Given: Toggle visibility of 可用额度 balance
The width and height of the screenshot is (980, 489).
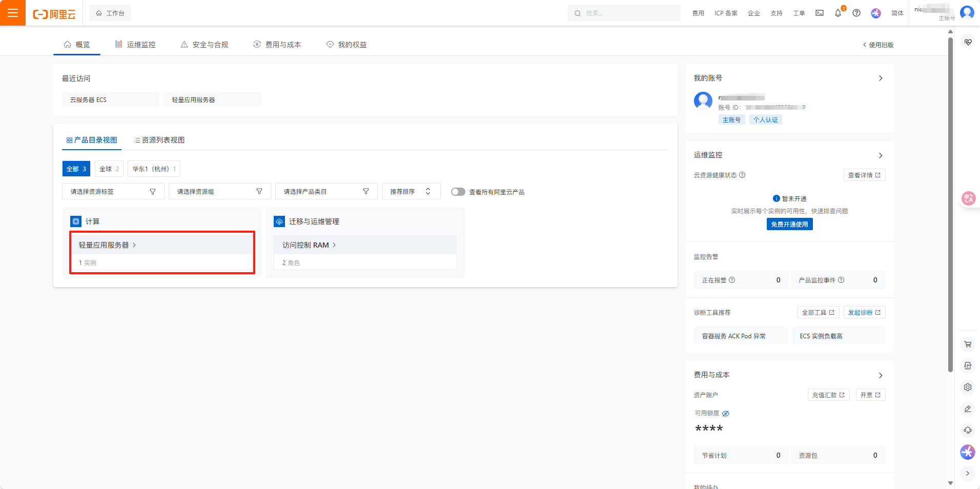Looking at the screenshot, I should tap(726, 414).
